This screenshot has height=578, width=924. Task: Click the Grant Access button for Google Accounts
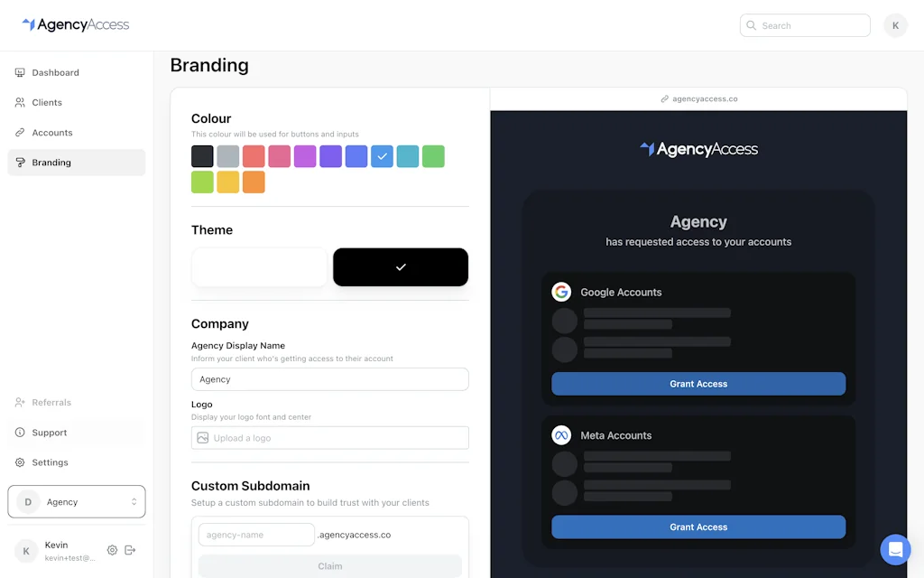point(698,383)
